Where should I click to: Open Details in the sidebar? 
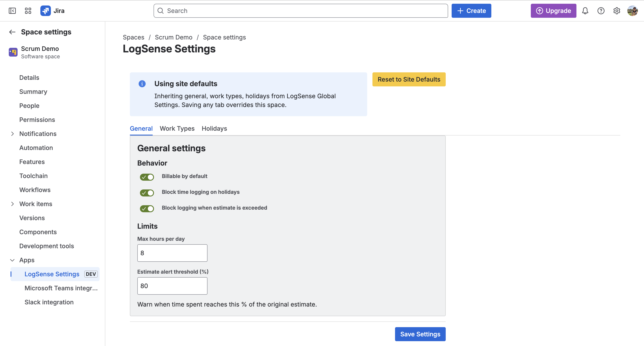tap(29, 77)
